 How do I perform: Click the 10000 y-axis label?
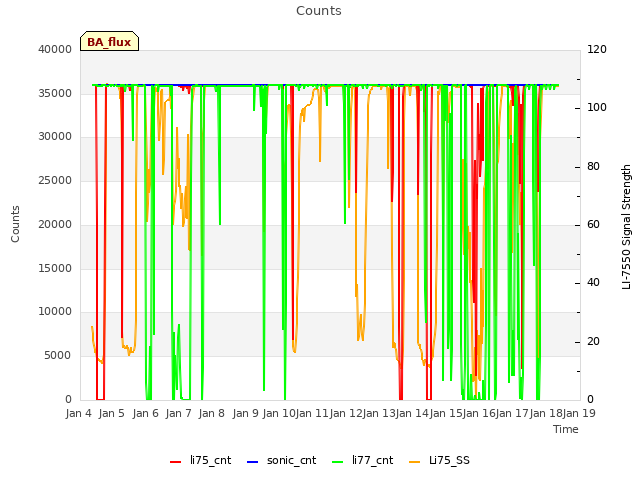pos(55,311)
